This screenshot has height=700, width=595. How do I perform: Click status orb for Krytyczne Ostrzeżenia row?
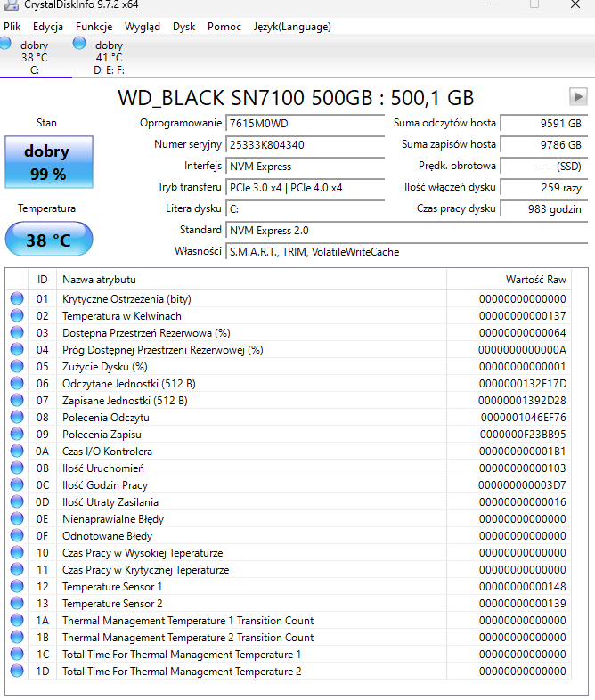17,299
